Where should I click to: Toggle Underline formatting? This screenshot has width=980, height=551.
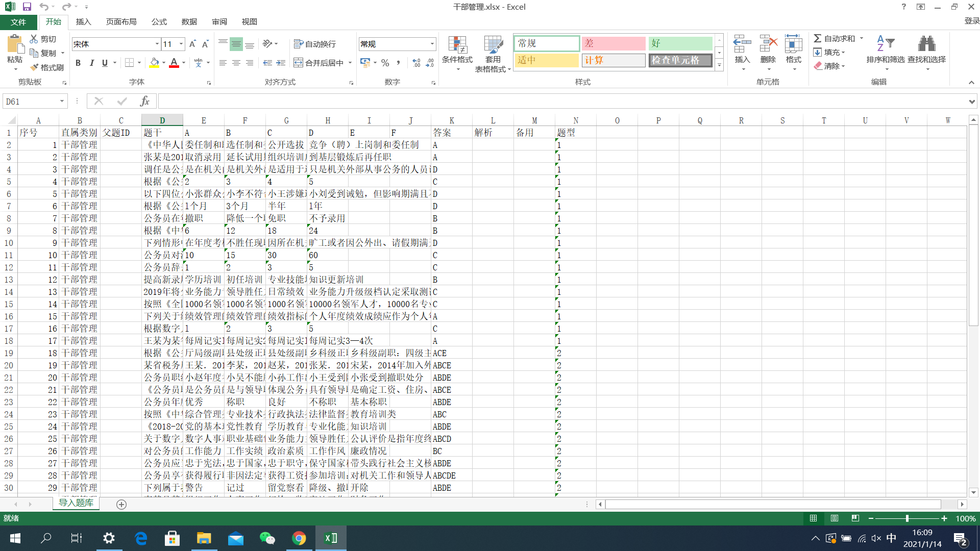105,63
